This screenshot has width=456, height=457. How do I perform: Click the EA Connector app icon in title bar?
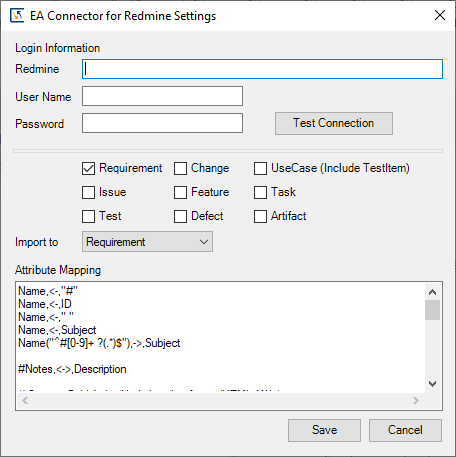coord(17,16)
